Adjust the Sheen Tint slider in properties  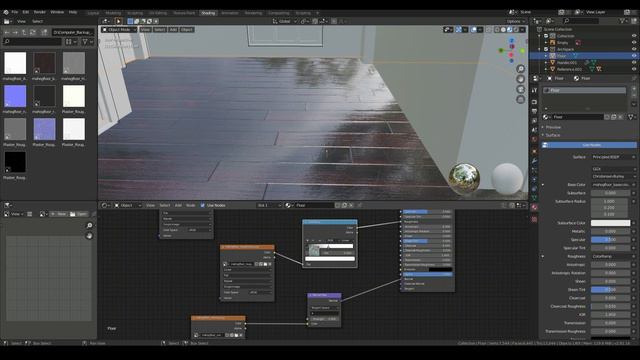(x=610, y=289)
